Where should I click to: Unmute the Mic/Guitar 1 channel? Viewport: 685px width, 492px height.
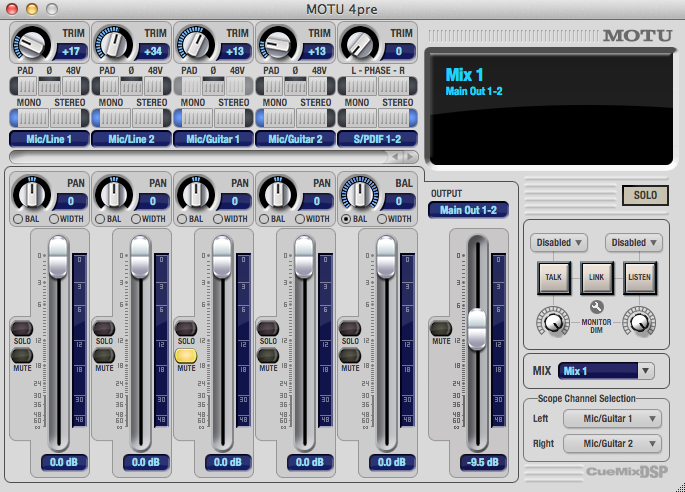click(x=186, y=355)
